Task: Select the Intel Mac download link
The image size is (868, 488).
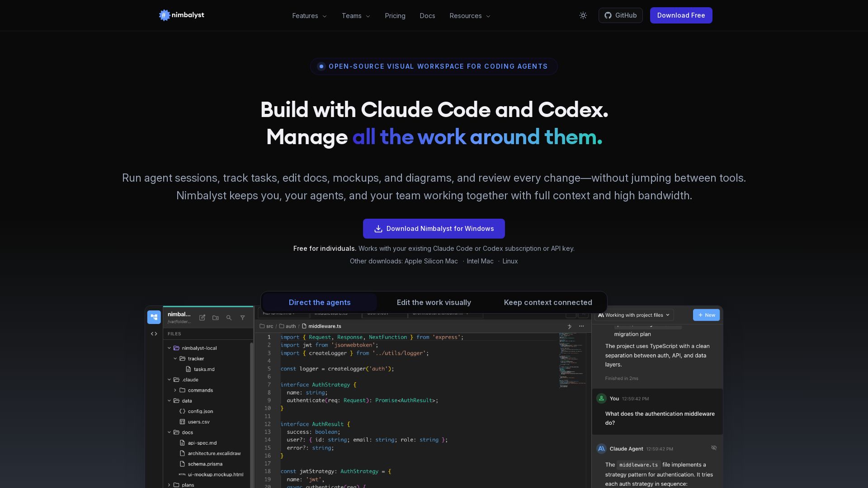Action: point(480,261)
